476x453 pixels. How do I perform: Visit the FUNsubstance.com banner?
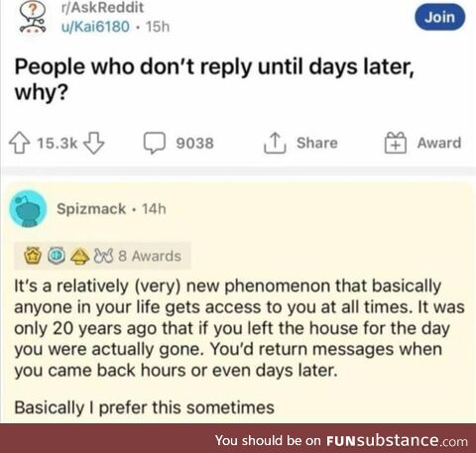coord(341,440)
